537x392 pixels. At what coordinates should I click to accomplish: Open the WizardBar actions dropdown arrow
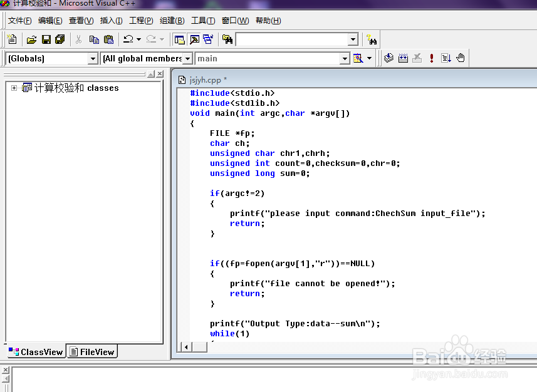pyautogui.click(x=369, y=58)
